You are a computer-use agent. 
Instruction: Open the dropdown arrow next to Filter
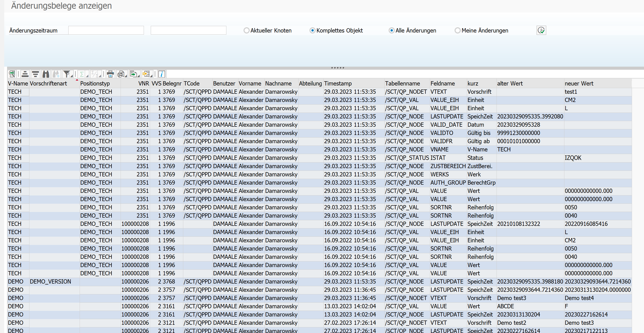[x=72, y=76]
